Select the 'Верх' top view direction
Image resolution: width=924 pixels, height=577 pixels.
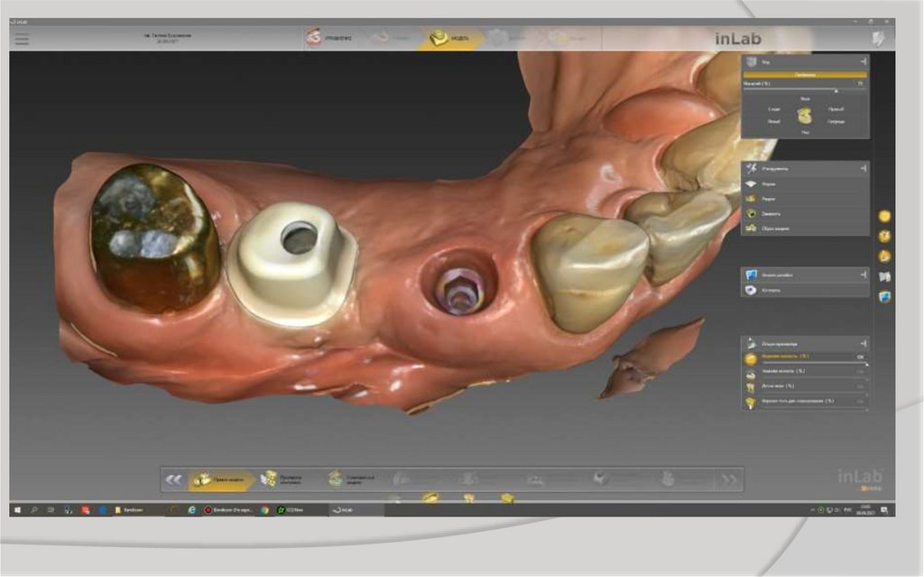(x=805, y=99)
